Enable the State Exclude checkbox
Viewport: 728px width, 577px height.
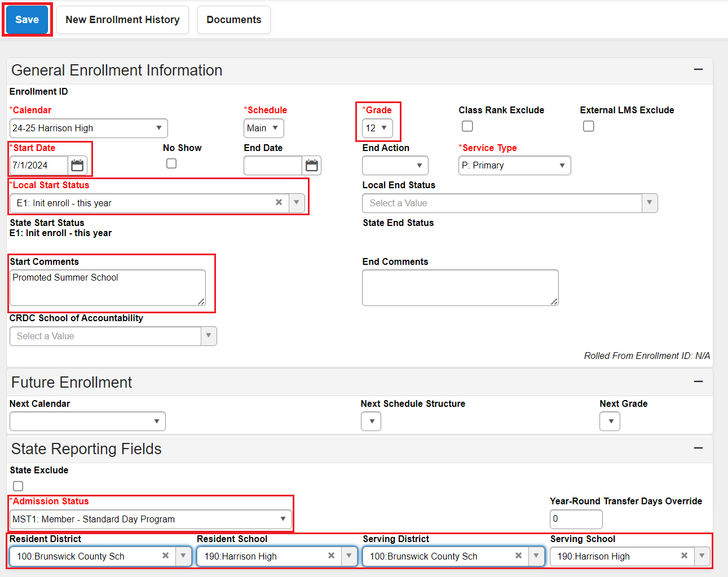(x=18, y=486)
